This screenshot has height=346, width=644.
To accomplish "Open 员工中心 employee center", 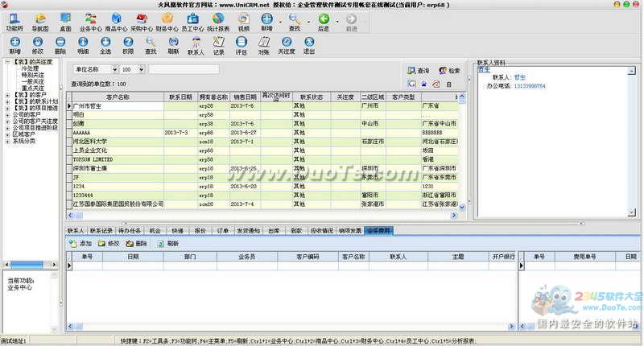I will [192, 23].
